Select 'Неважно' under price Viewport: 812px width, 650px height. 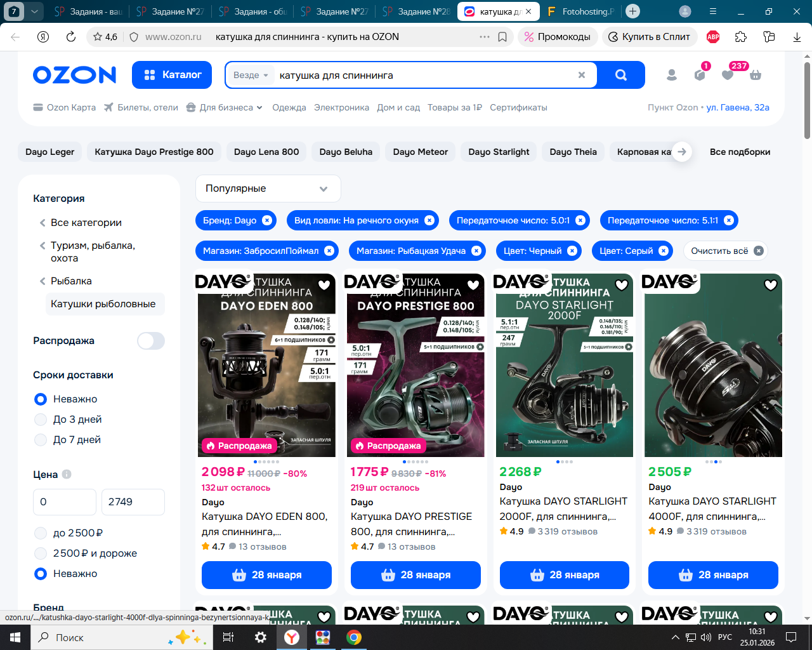tap(41, 574)
